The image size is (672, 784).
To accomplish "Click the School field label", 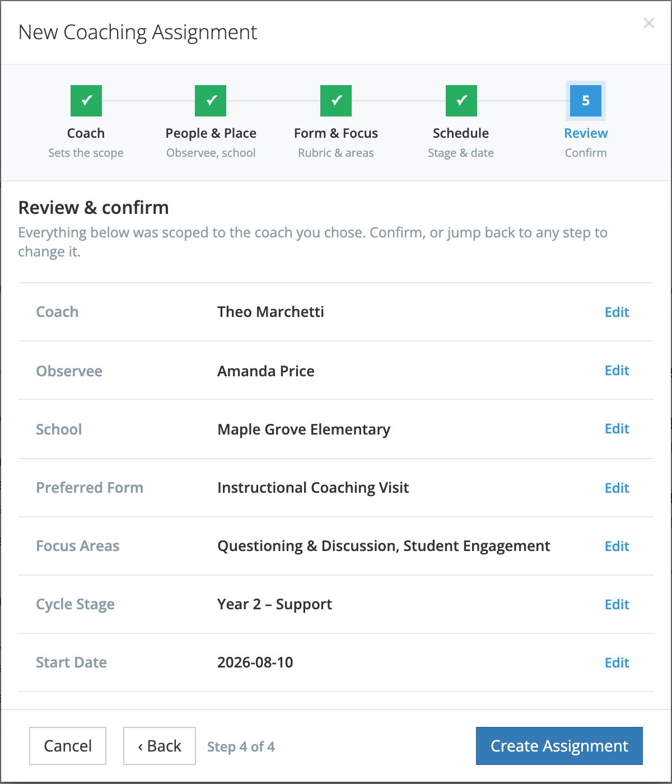I will coord(59,430).
